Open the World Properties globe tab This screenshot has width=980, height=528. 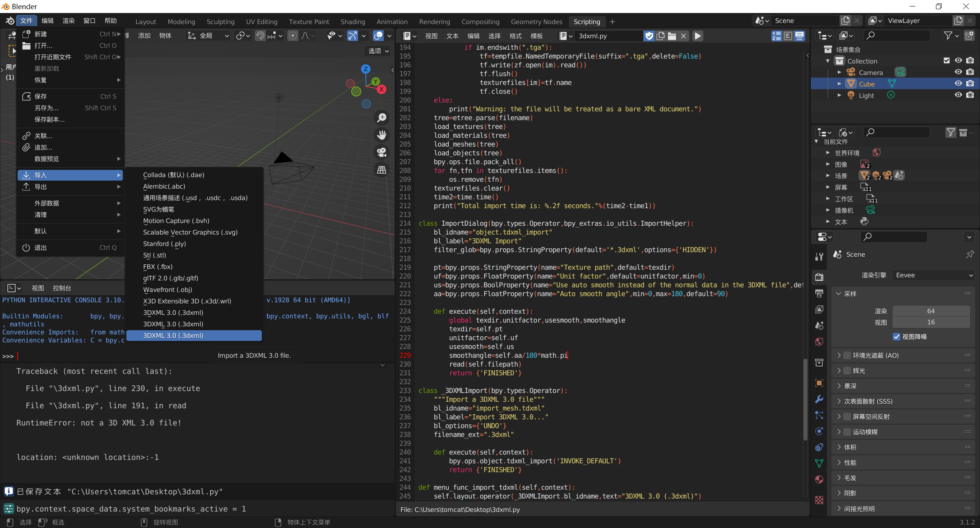click(819, 342)
